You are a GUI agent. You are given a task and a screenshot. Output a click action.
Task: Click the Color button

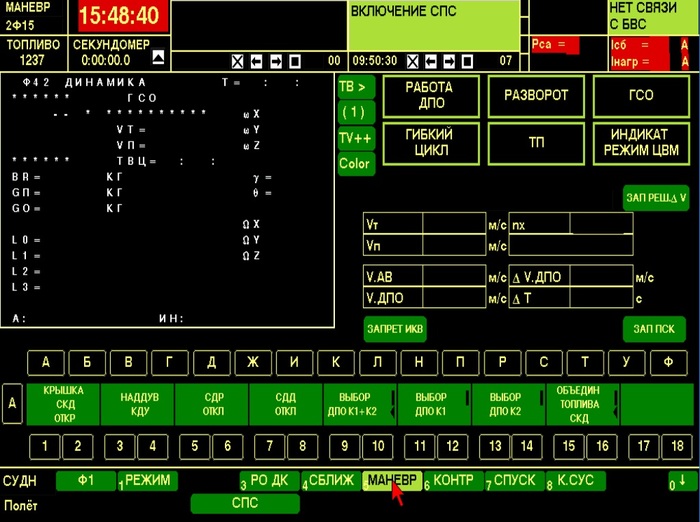(x=355, y=163)
